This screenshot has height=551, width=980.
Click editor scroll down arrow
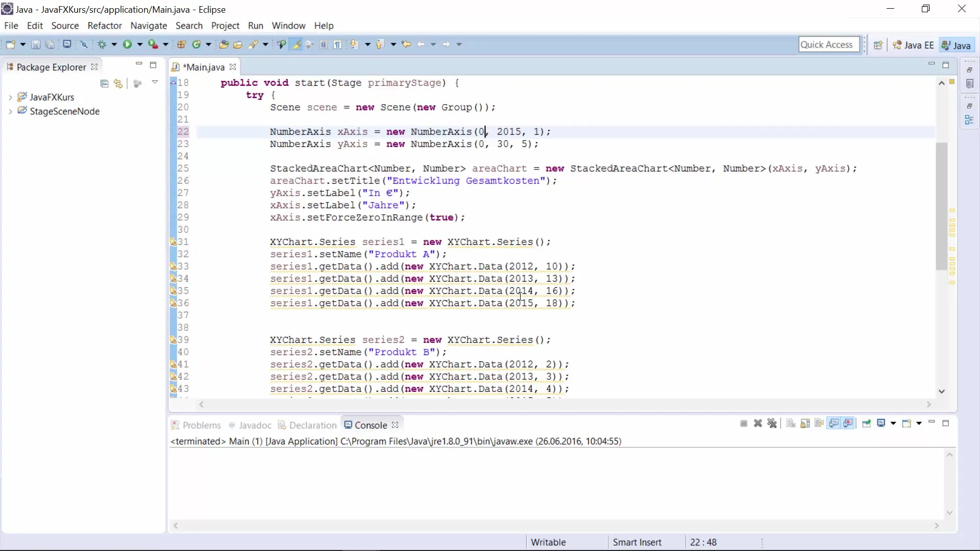click(x=942, y=391)
